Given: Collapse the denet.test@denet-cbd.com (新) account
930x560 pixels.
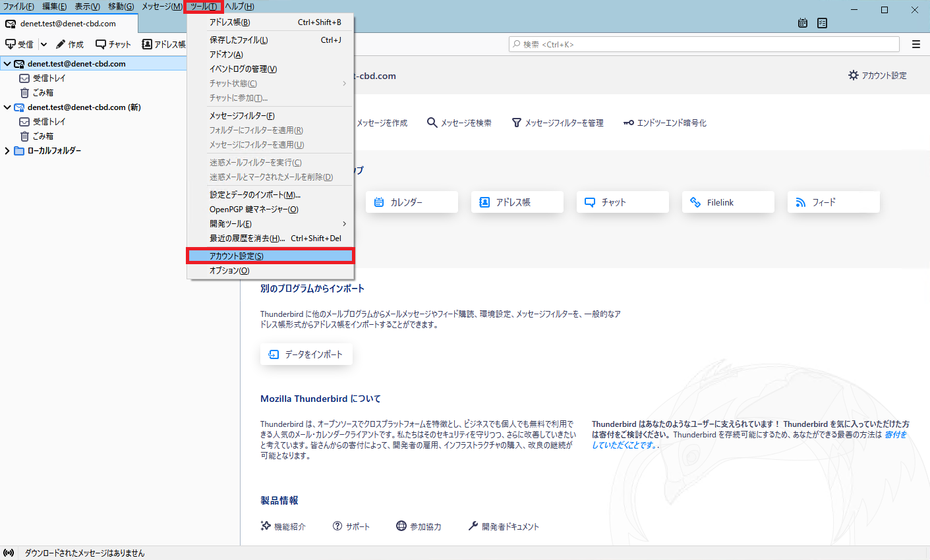Looking at the screenshot, I should click(7, 107).
